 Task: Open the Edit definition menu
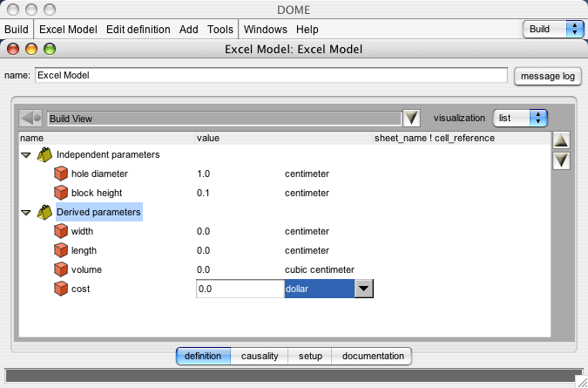tap(138, 30)
